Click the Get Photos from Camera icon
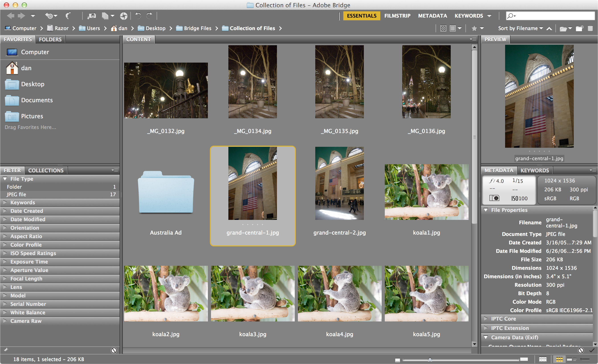 [x=92, y=16]
